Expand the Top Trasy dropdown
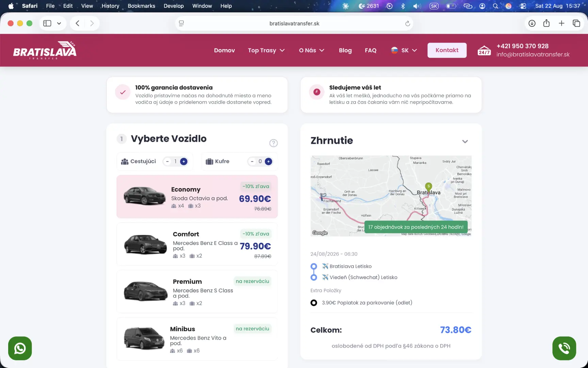The height and width of the screenshot is (368, 588). [266, 50]
